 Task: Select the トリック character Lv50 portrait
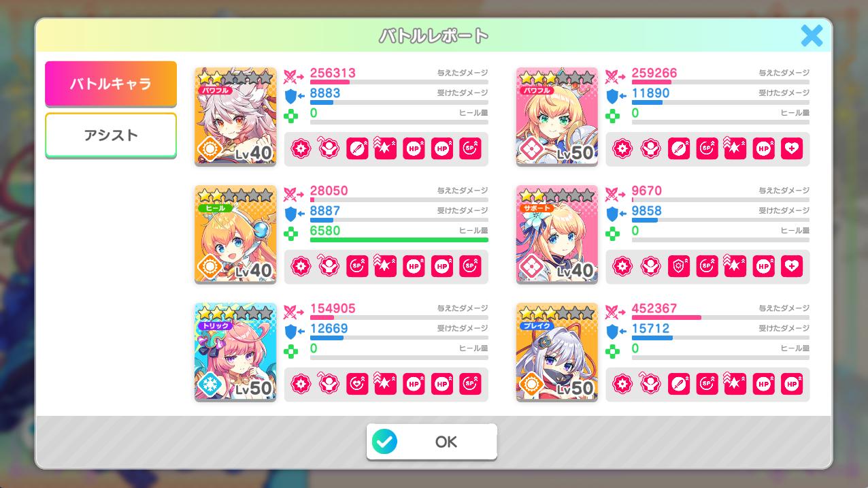point(235,352)
